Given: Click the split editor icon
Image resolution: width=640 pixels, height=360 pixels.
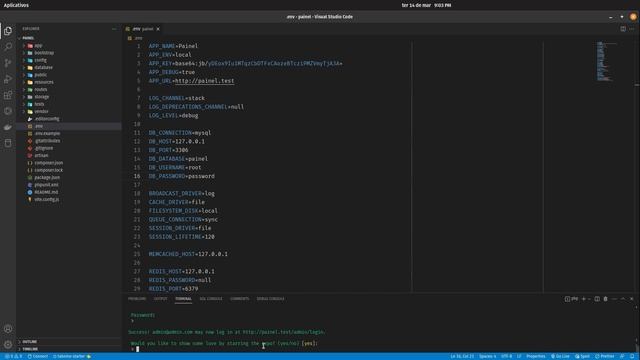Looking at the screenshot, I should [x=623, y=29].
